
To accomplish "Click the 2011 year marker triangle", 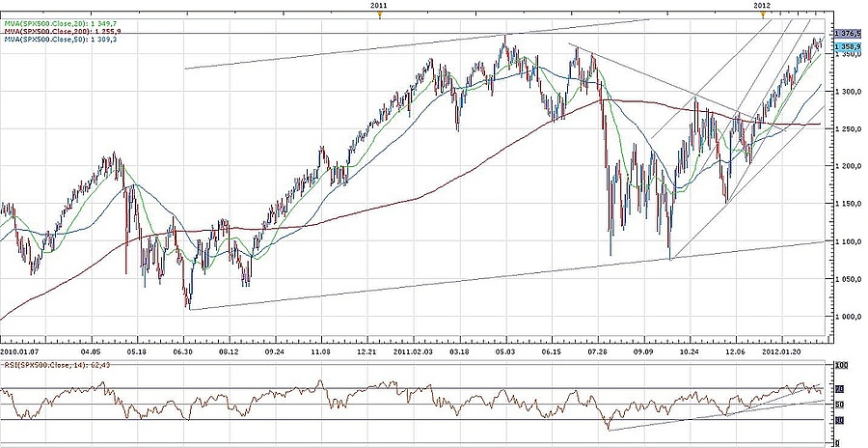I will 380,14.
